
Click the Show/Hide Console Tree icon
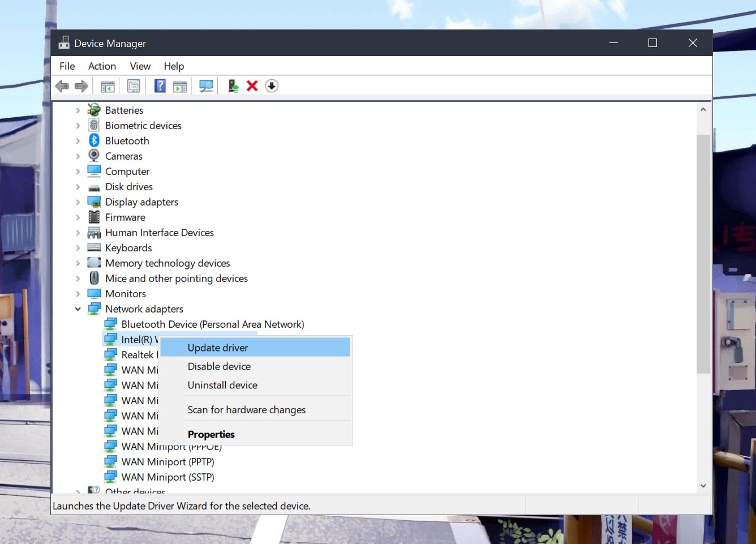pos(108,86)
